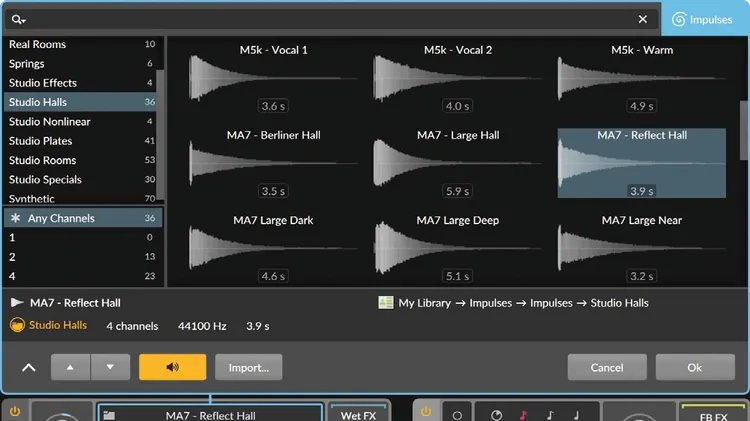Filter by 1 channel
Image resolution: width=750 pixels, height=421 pixels.
click(83, 237)
